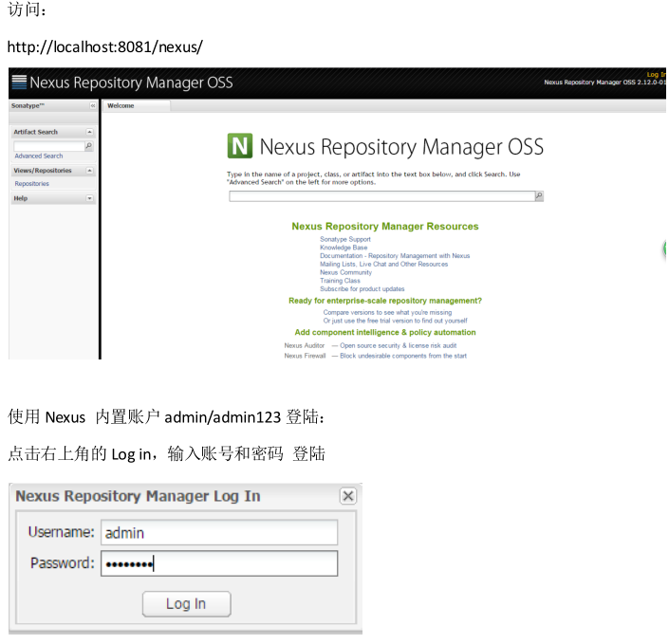
Task: Open Subscribe for product updates link
Action: (362, 288)
